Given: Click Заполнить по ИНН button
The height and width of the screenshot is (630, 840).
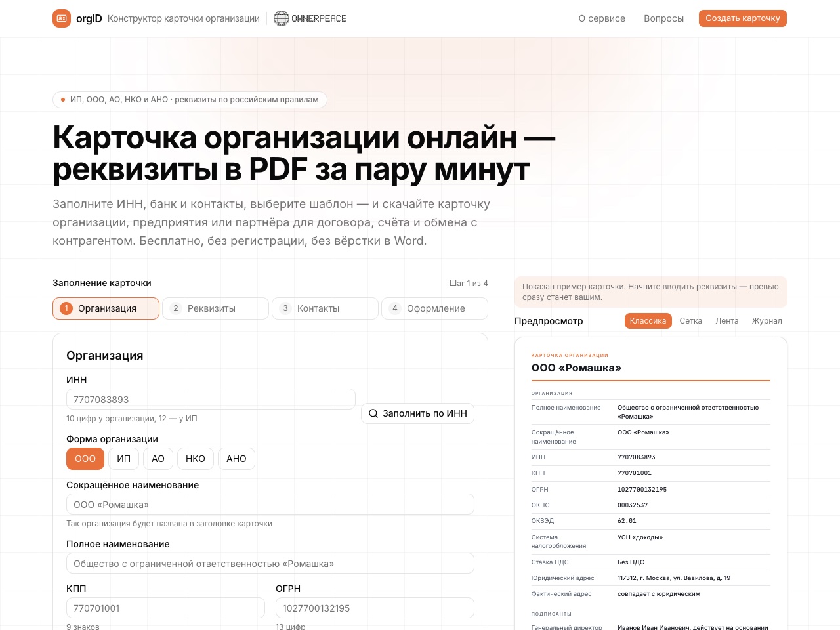Looking at the screenshot, I should click(417, 413).
